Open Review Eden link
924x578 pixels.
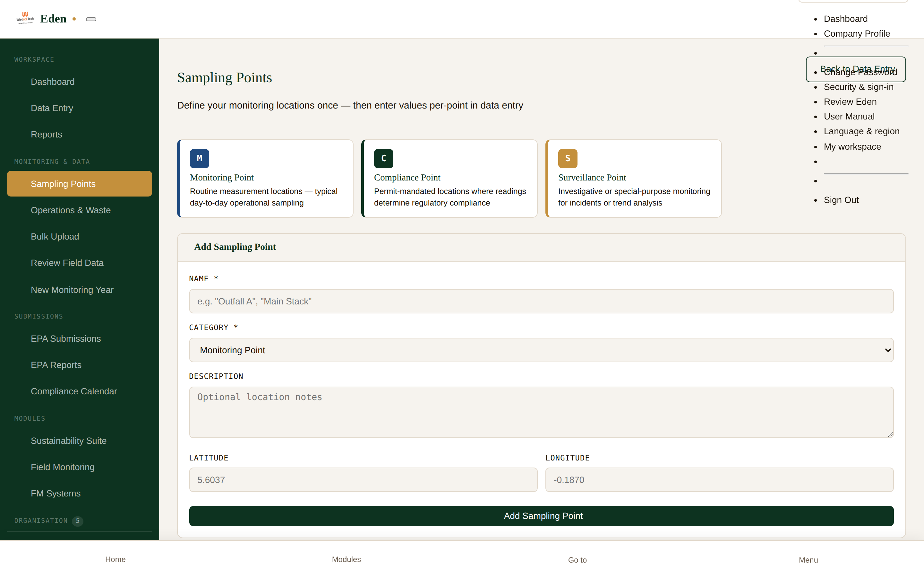(x=850, y=102)
